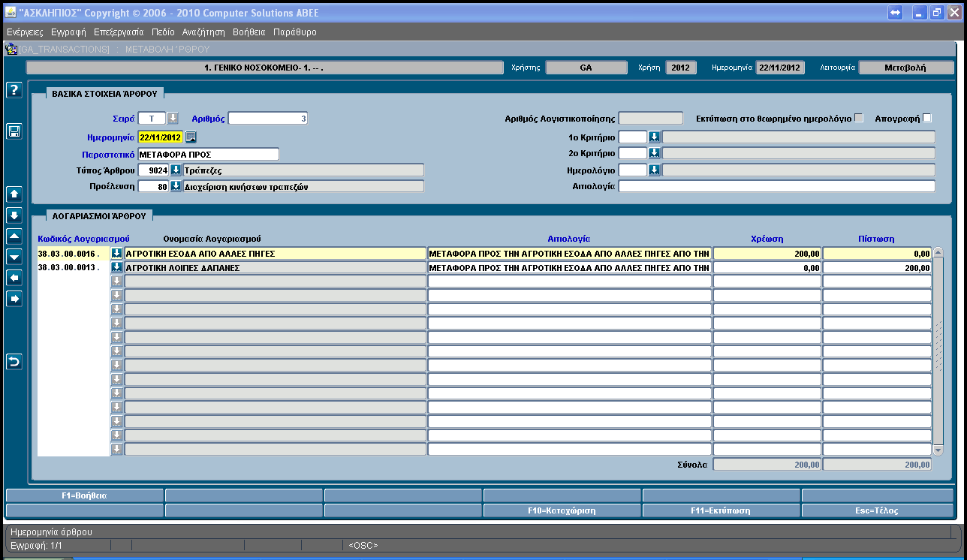Click account code 38.03.00.0016
The width and height of the screenshot is (967, 560).
click(x=74, y=254)
